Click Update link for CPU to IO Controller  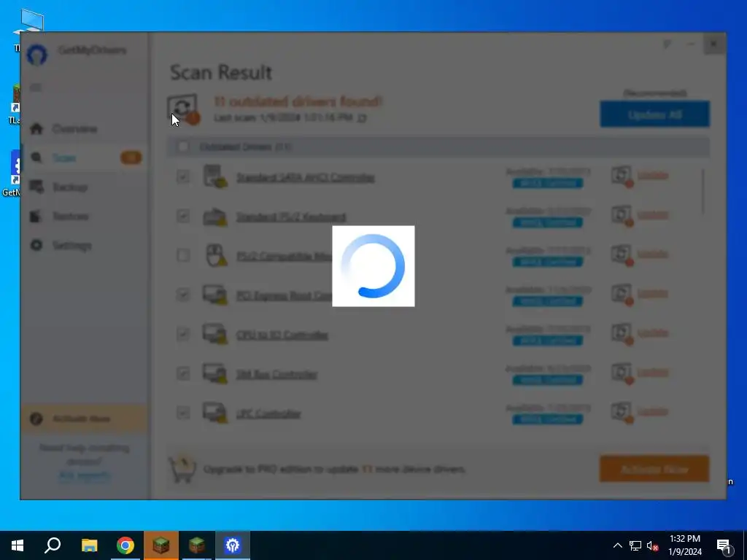[653, 332]
